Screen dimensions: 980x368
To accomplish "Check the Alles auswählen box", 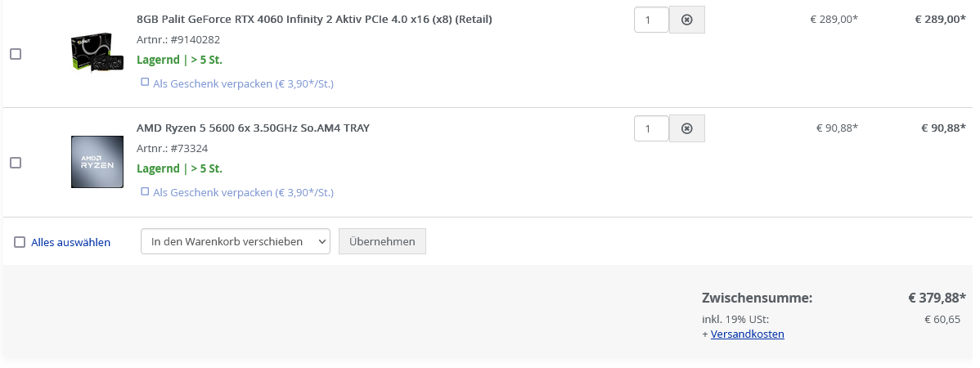I will coord(20,242).
